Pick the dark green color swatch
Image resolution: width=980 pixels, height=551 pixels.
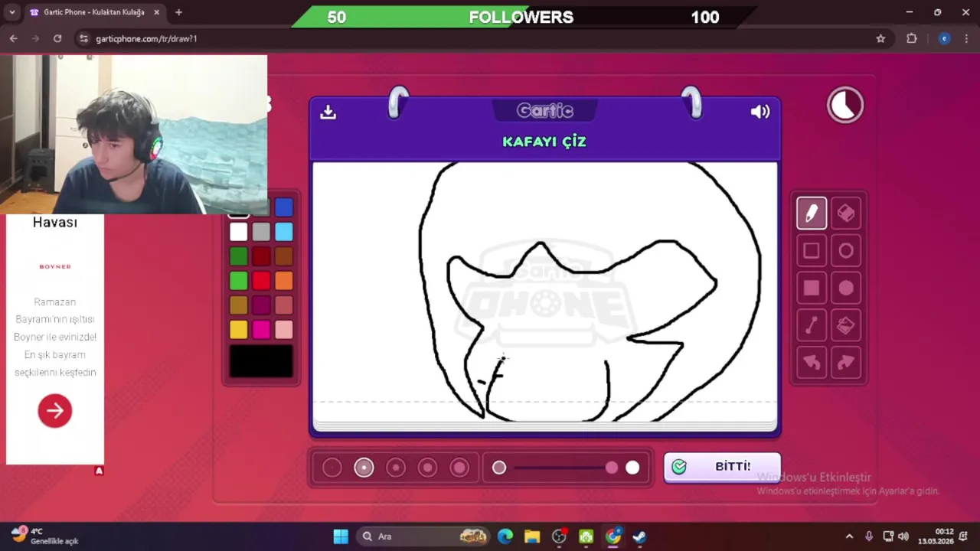239,256
